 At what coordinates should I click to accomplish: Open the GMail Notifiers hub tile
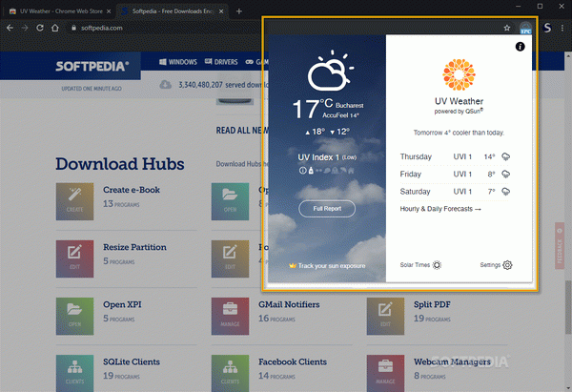point(230,316)
